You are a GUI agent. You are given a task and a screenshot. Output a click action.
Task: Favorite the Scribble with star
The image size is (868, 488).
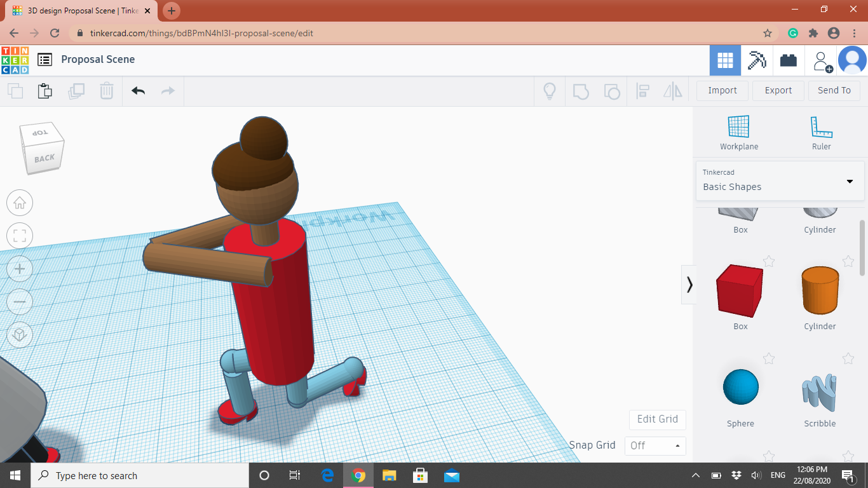click(x=848, y=358)
